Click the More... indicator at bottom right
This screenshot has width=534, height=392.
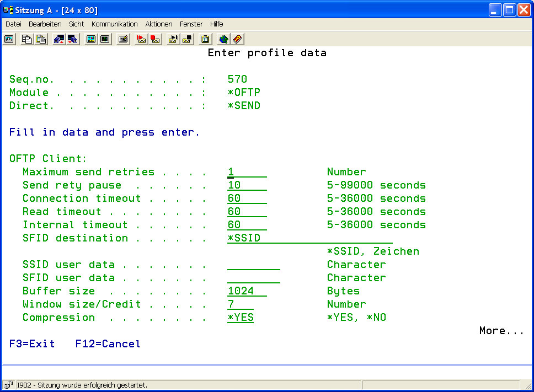point(501,331)
